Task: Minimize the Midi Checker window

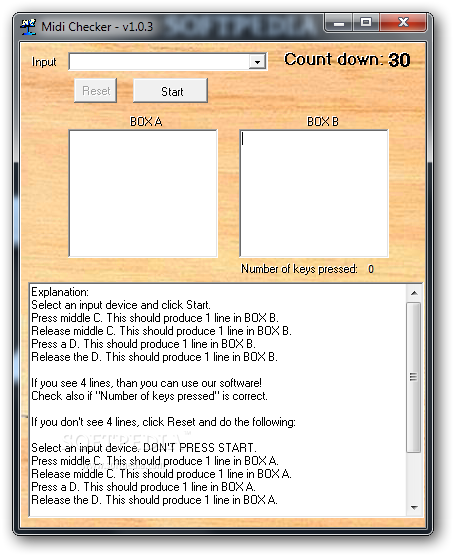Action: point(339,23)
